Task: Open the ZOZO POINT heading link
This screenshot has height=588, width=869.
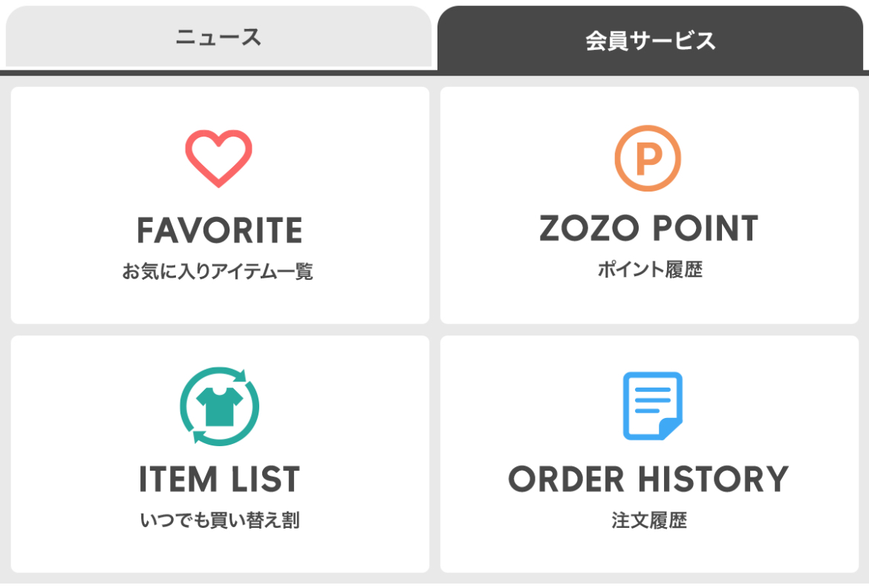Action: [x=648, y=229]
